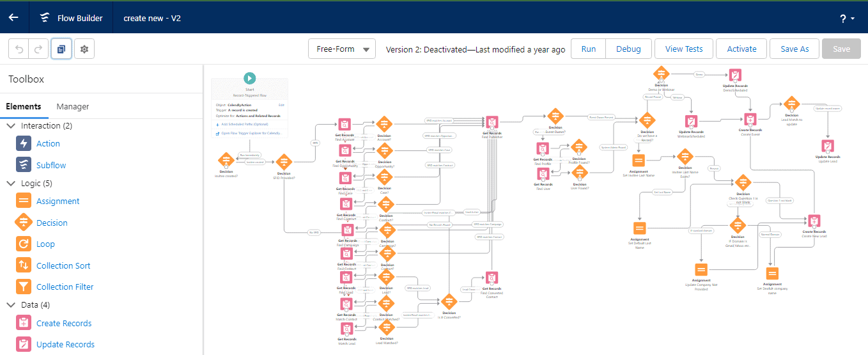
Task: Toggle the toolbox panel button
Action: [61, 49]
